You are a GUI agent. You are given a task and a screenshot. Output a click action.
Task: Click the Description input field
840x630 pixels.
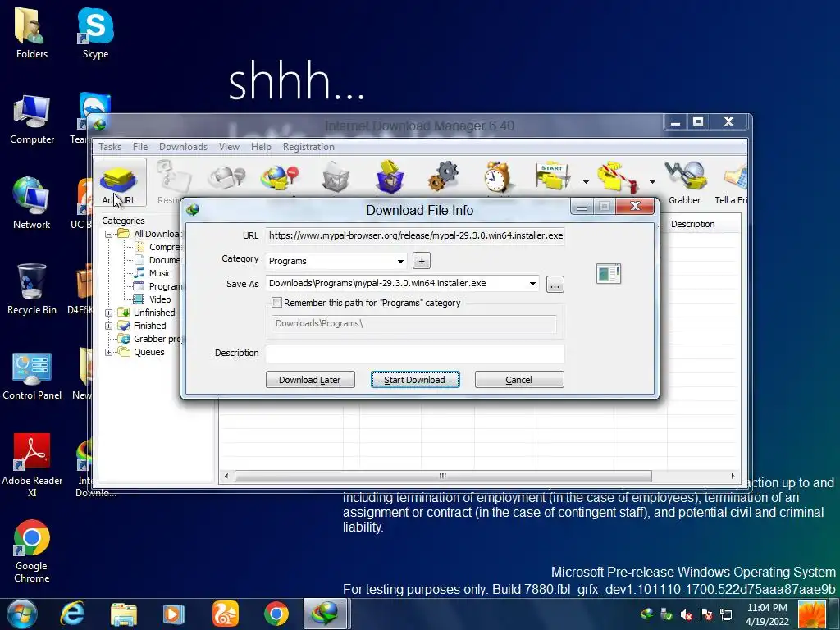coord(415,354)
